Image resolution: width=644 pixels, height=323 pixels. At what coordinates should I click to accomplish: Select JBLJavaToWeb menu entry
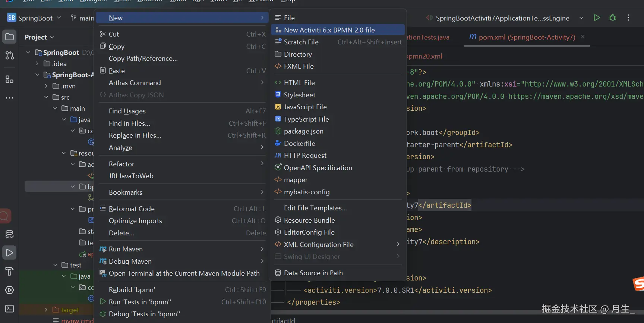coord(182,176)
